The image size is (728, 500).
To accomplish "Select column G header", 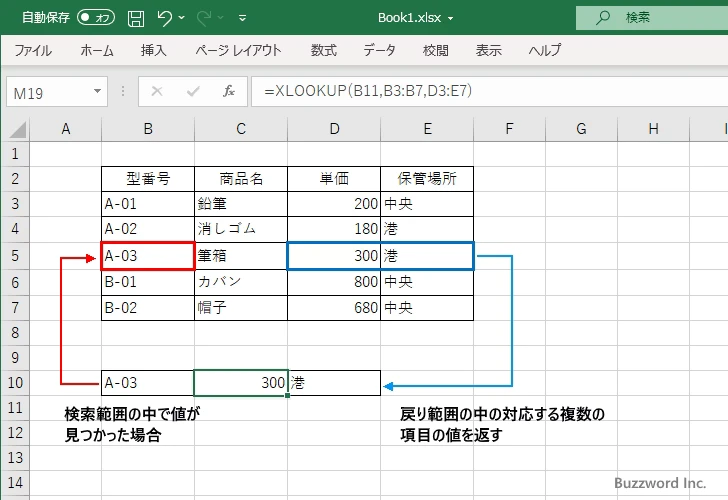I will coord(581,129).
